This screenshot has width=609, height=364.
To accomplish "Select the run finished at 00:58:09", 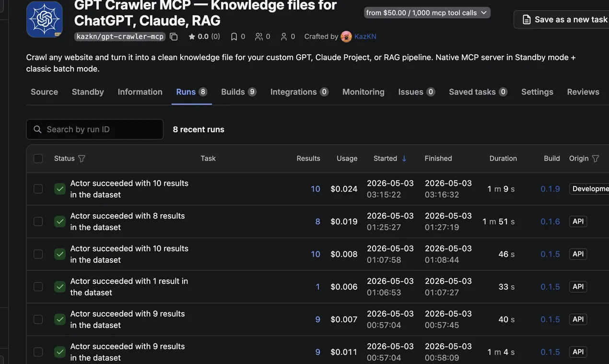I will click(38, 352).
